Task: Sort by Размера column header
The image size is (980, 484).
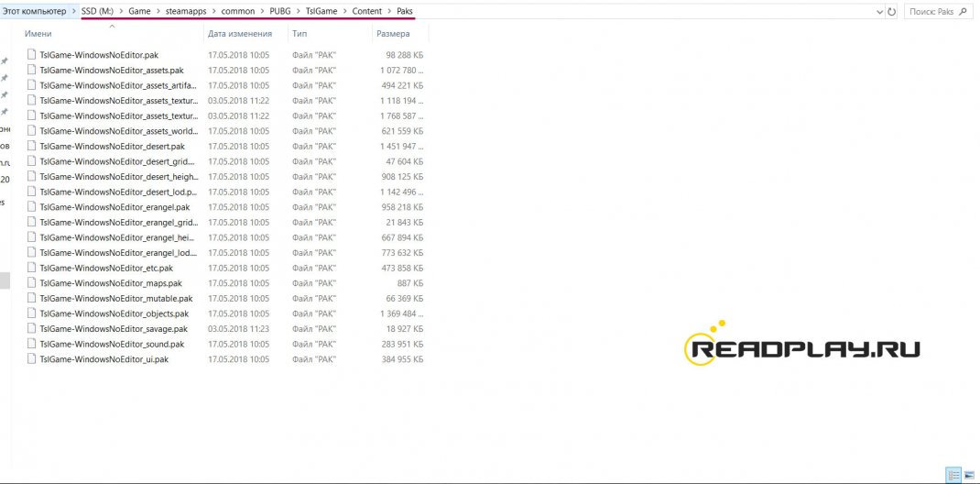Action: [393, 34]
